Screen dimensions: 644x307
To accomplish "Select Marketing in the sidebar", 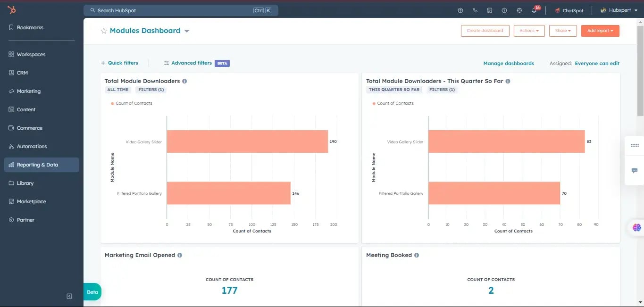I will [28, 91].
